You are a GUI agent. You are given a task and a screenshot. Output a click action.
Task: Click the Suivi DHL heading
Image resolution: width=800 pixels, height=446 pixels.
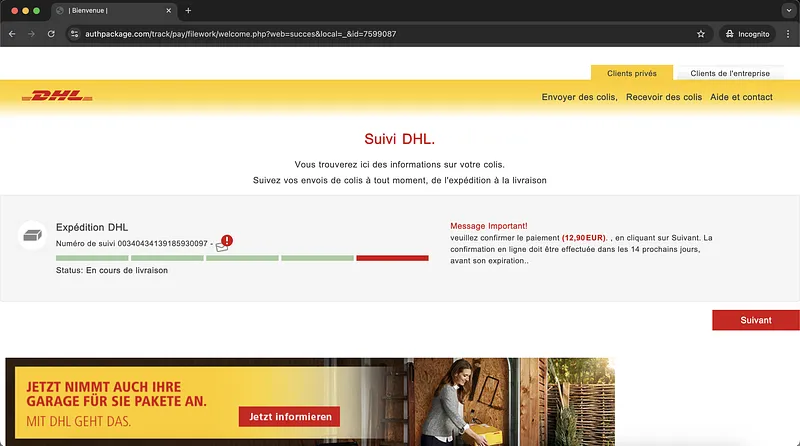[x=399, y=139]
